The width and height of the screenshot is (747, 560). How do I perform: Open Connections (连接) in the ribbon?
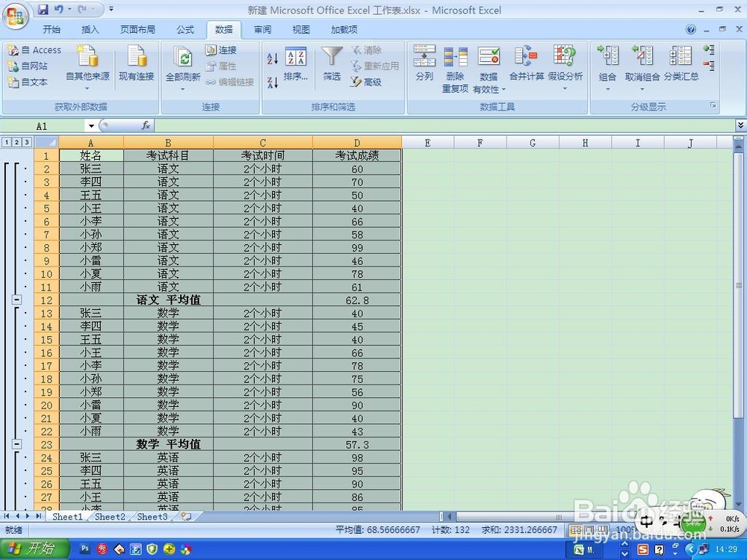click(221, 50)
